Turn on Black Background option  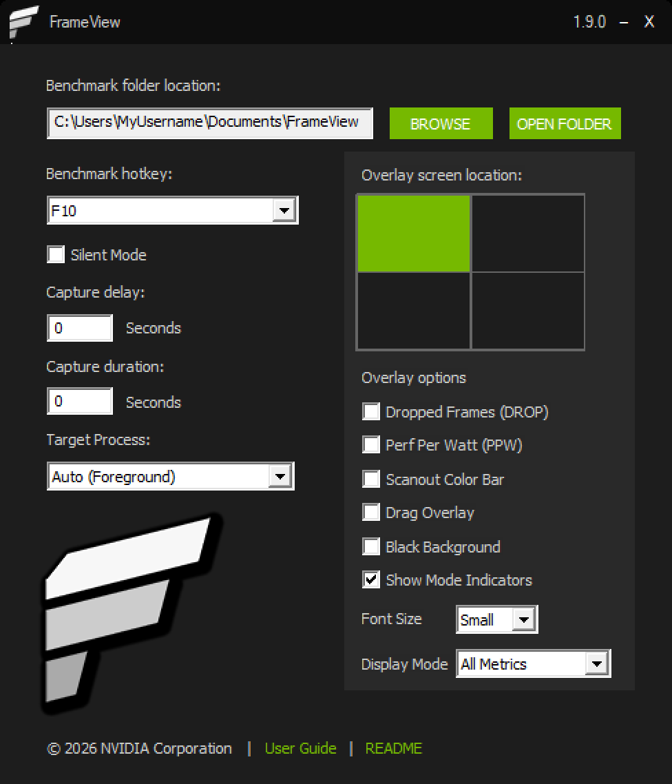point(371,546)
